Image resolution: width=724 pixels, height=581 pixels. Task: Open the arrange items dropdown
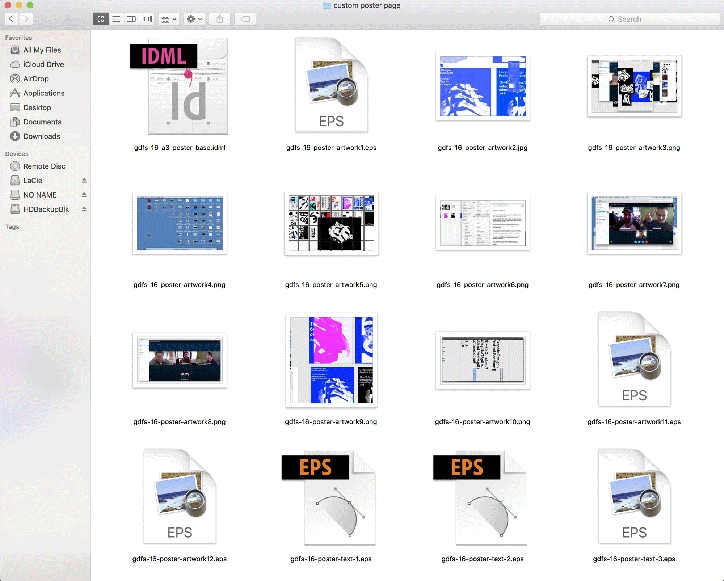click(168, 19)
